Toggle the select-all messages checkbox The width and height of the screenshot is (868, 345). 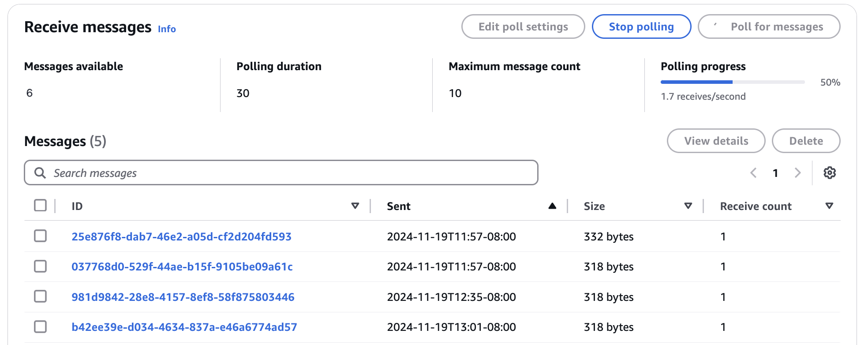point(40,206)
